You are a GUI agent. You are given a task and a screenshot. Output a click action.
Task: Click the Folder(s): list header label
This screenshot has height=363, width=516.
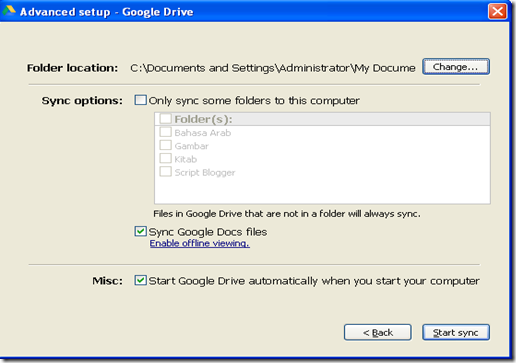(x=203, y=119)
